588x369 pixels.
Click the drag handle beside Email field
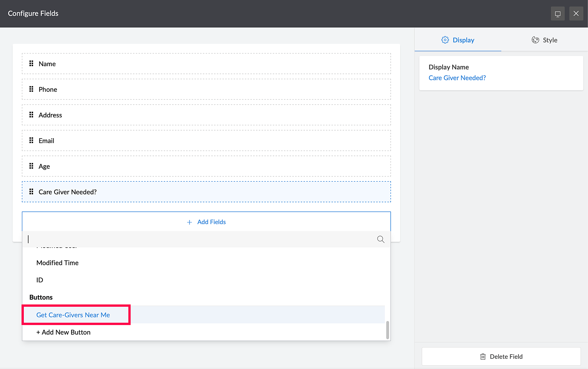pyautogui.click(x=31, y=140)
